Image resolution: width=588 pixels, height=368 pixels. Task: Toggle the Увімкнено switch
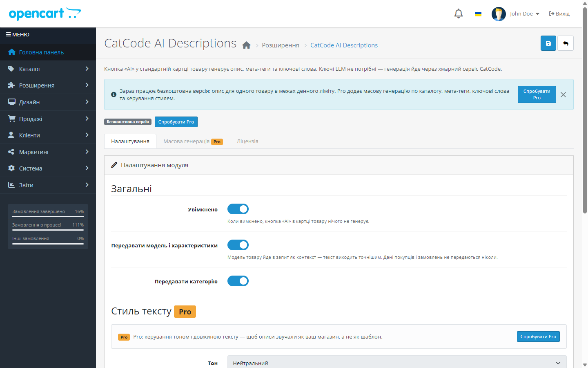click(238, 209)
